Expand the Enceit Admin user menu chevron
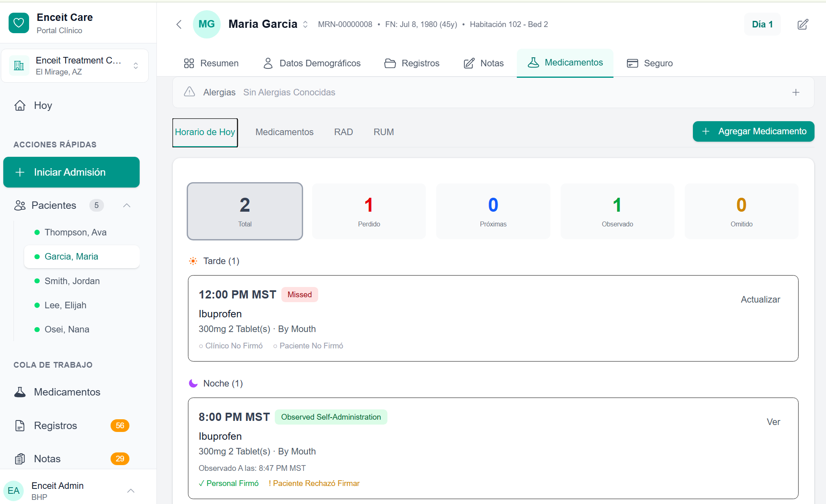This screenshot has width=826, height=504. click(131, 491)
